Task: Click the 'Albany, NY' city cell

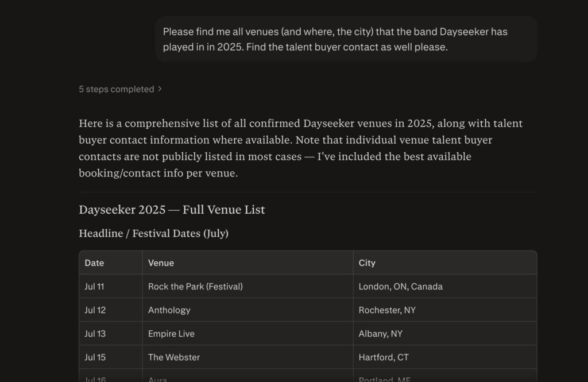Action: tap(380, 334)
